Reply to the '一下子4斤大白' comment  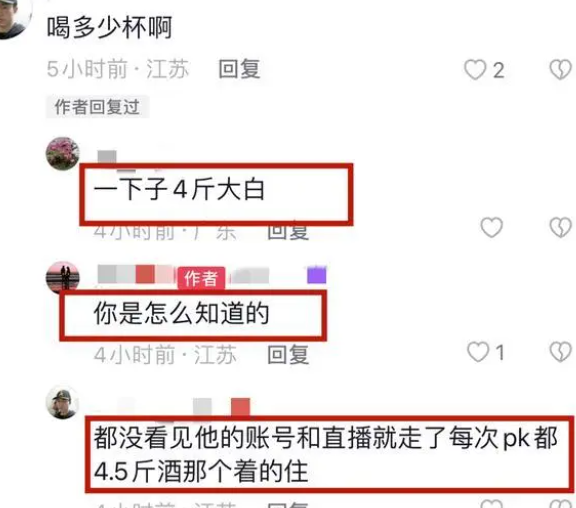coord(288,231)
